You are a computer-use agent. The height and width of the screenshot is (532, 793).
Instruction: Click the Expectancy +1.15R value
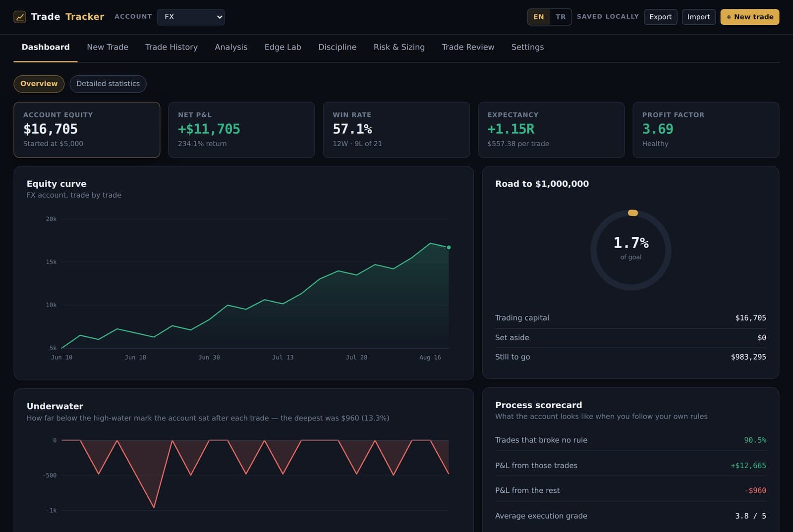tap(511, 129)
